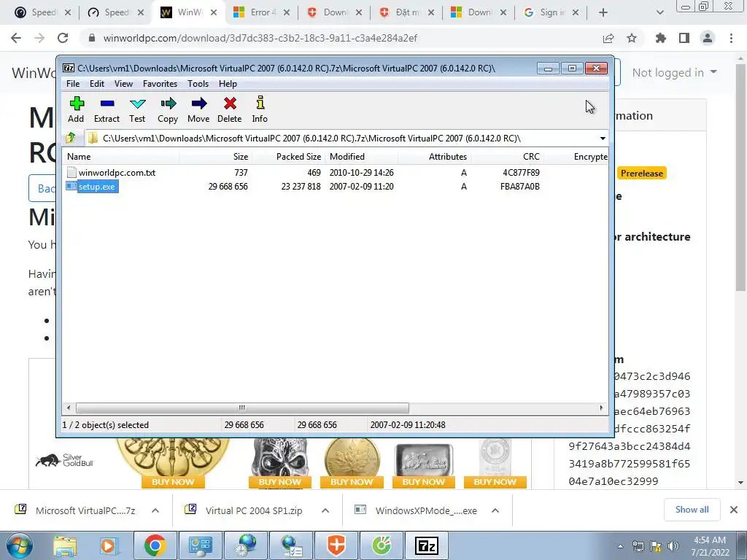Expand WindowsXPMode exe download options
Screen dimensions: 747x560
(x=495, y=510)
